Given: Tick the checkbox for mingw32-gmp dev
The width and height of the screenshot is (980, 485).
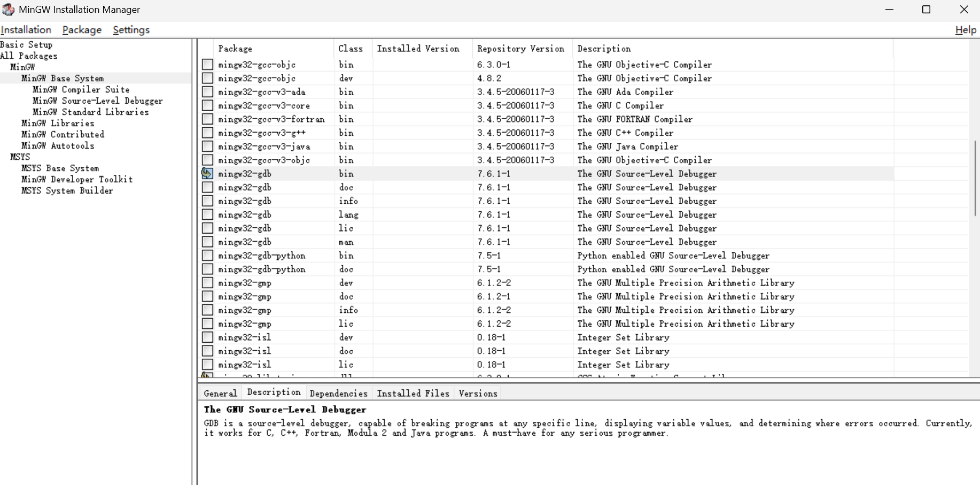Looking at the screenshot, I should pos(207,282).
